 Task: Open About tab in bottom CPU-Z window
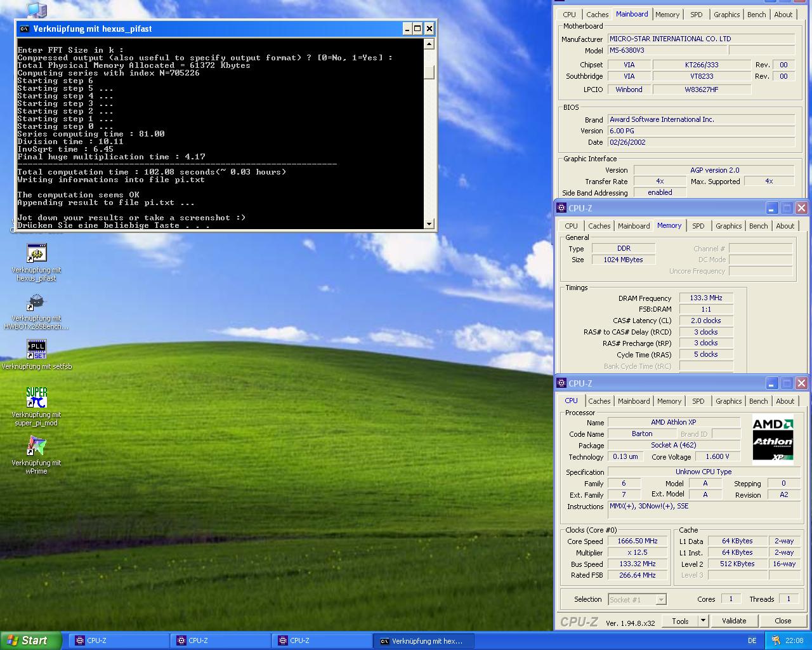tap(785, 401)
